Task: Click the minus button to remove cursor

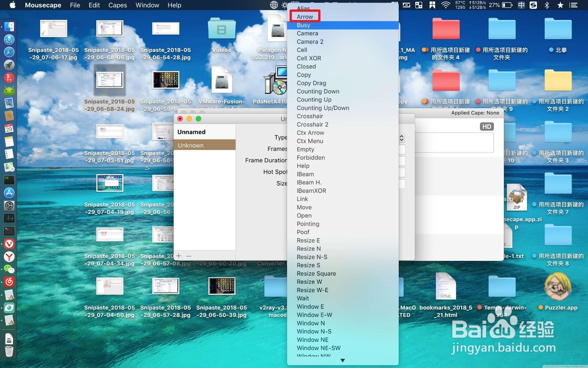Action: (189, 256)
